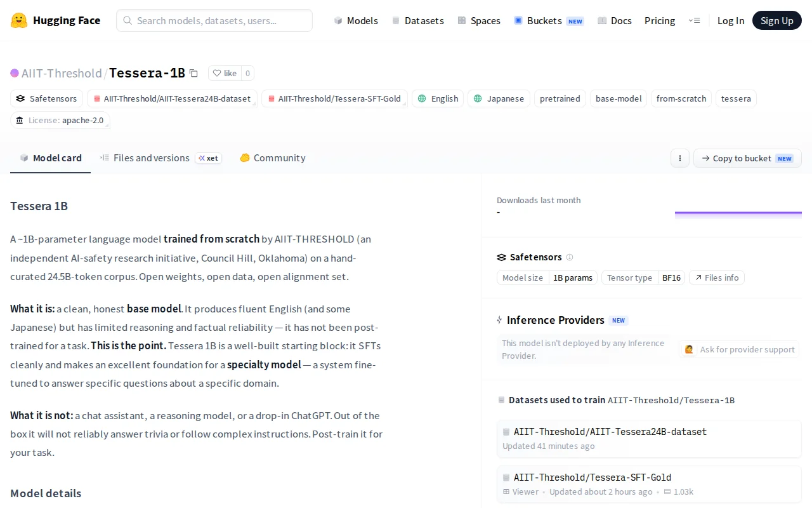Image resolution: width=812 pixels, height=508 pixels.
Task: Open the Docs nav link
Action: (x=615, y=20)
